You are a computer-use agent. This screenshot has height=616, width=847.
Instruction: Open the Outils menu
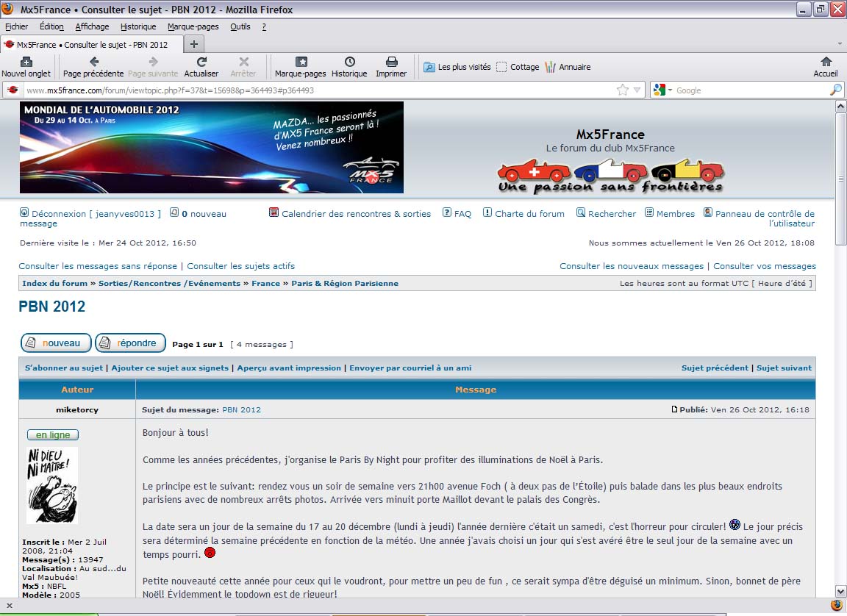coord(240,26)
